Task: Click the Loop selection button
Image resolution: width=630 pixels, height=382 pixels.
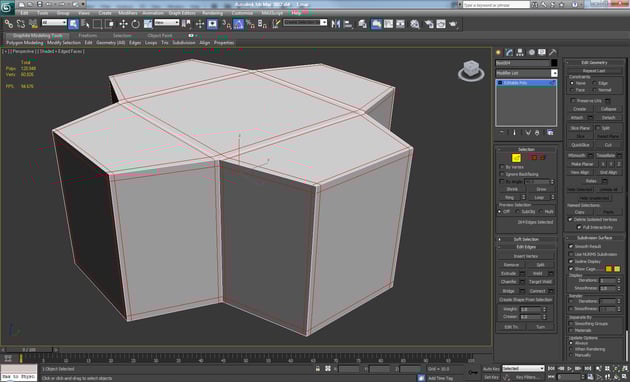Action: (539, 197)
